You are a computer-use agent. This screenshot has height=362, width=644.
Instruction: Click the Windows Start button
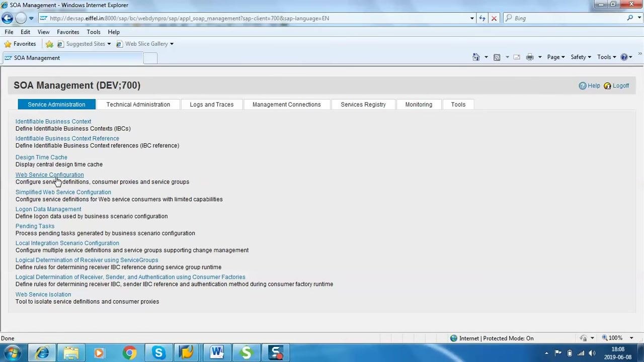tap(12, 353)
